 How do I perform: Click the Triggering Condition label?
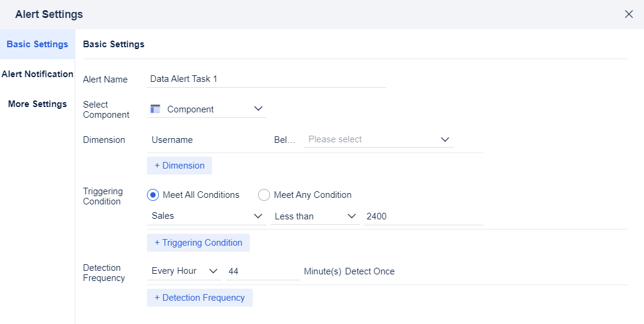click(x=103, y=196)
